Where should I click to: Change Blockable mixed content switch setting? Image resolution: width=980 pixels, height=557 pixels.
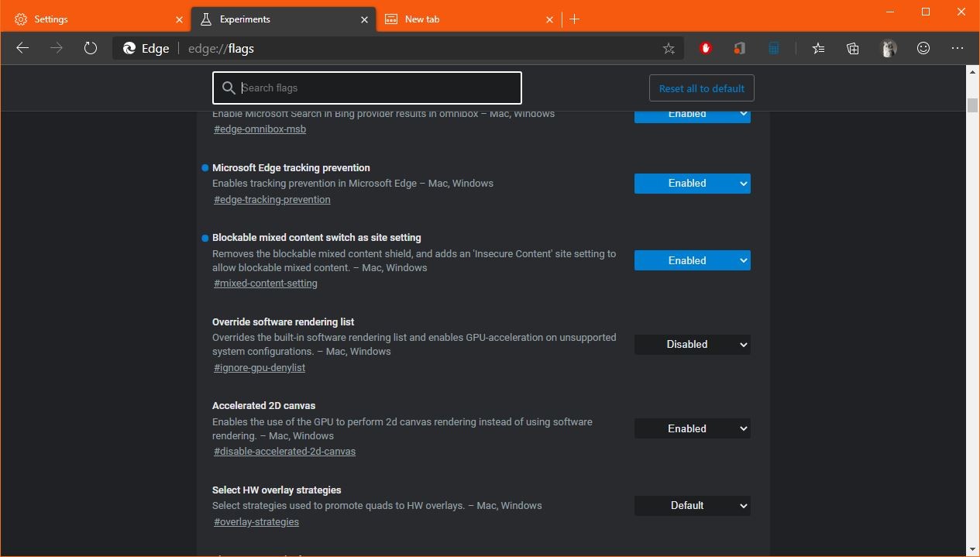click(x=692, y=260)
